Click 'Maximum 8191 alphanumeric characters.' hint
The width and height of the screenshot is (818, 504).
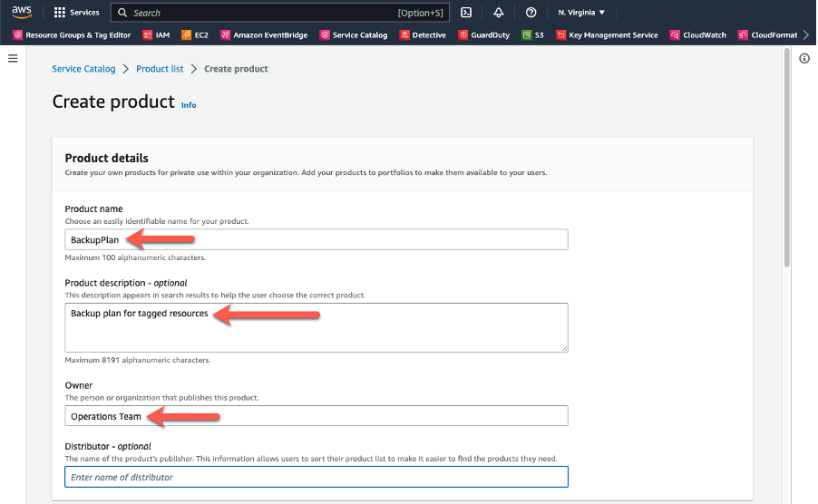coord(138,360)
